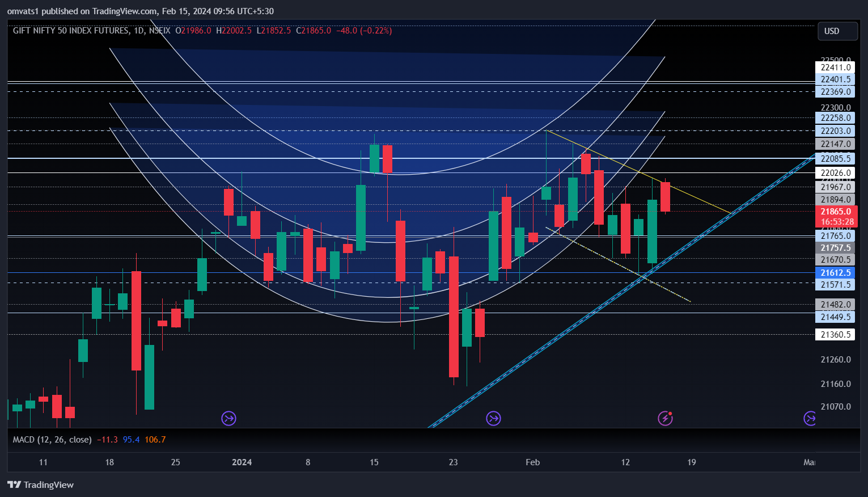868x497 pixels.
Task: Select the Feb label on the time axis
Action: coord(533,462)
